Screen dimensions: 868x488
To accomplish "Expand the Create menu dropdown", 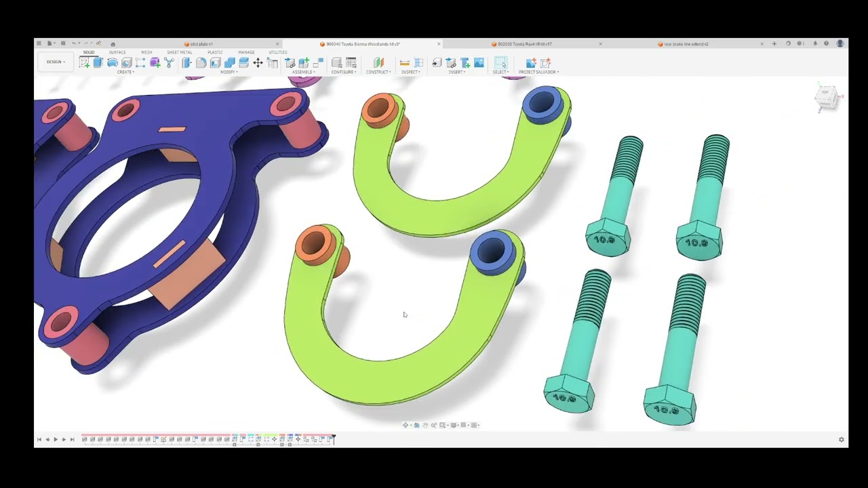I will pyautogui.click(x=125, y=72).
